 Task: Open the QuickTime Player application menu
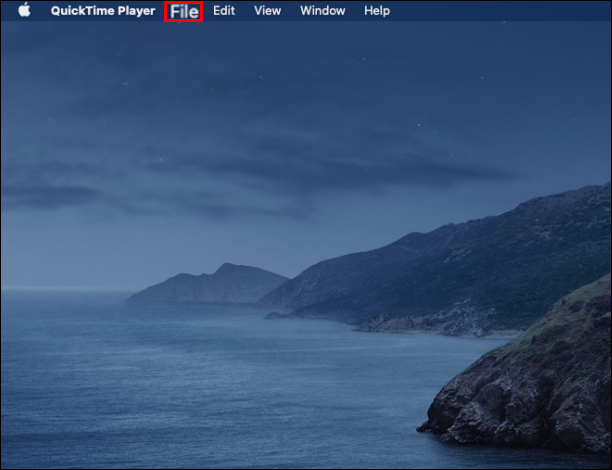103,11
